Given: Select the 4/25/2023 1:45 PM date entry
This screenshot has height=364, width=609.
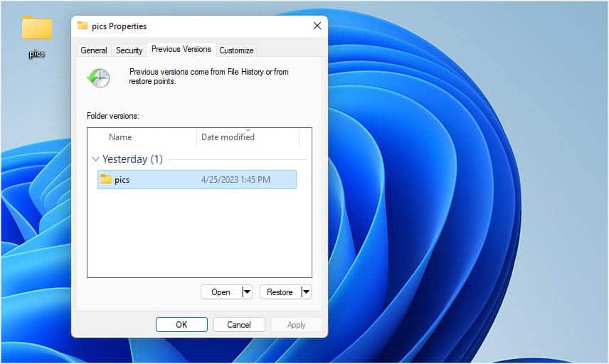Looking at the screenshot, I should click(235, 180).
